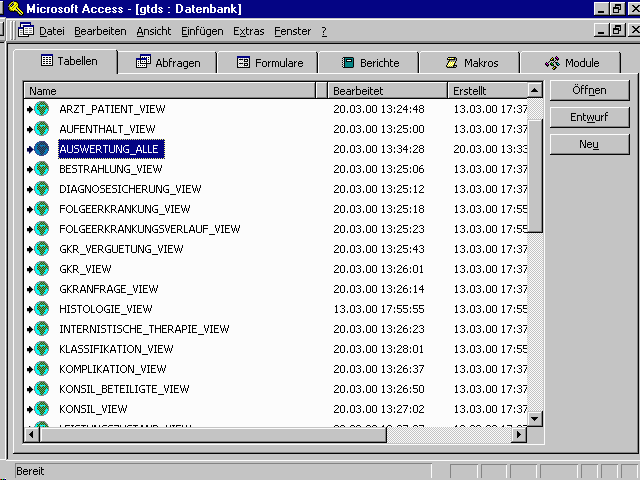The height and width of the screenshot is (480, 640).
Task: Switch to the Abfragen tab
Action: (168, 63)
